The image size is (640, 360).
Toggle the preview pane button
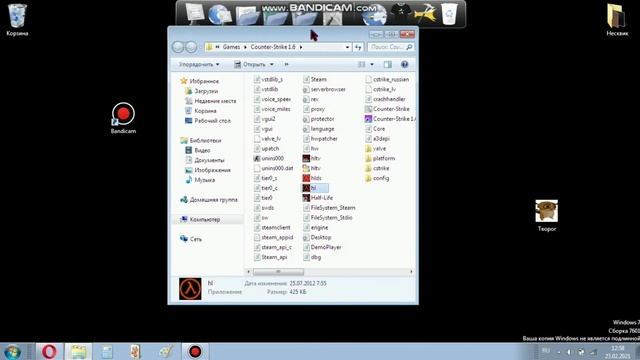[388, 64]
